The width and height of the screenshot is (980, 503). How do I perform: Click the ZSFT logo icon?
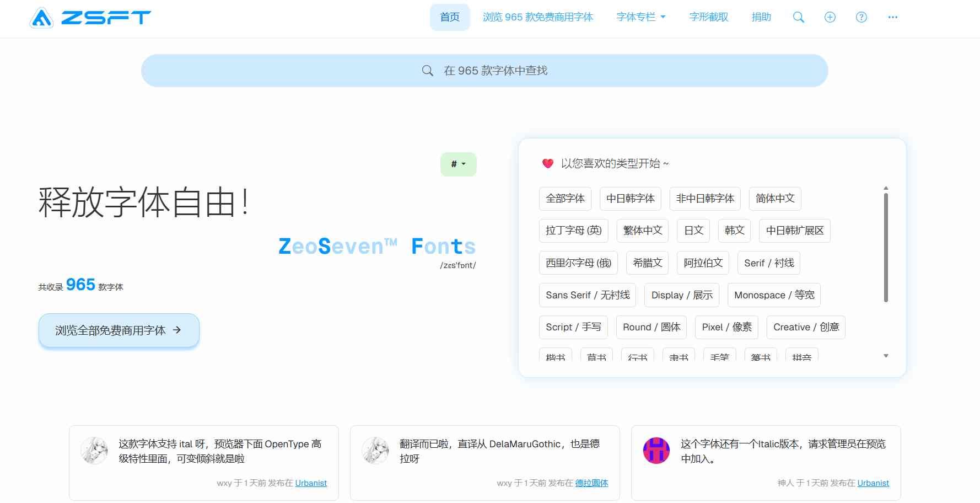point(42,18)
